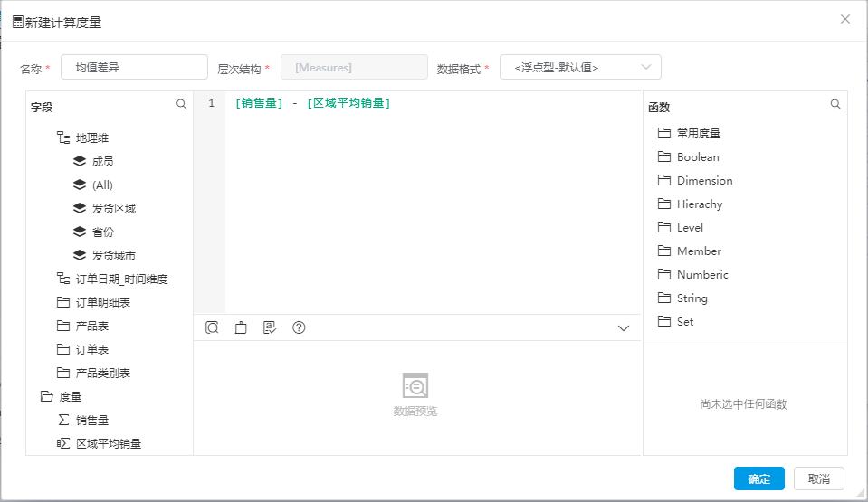Expand the Boolean function folder
The width and height of the screenshot is (868, 502).
(689, 156)
